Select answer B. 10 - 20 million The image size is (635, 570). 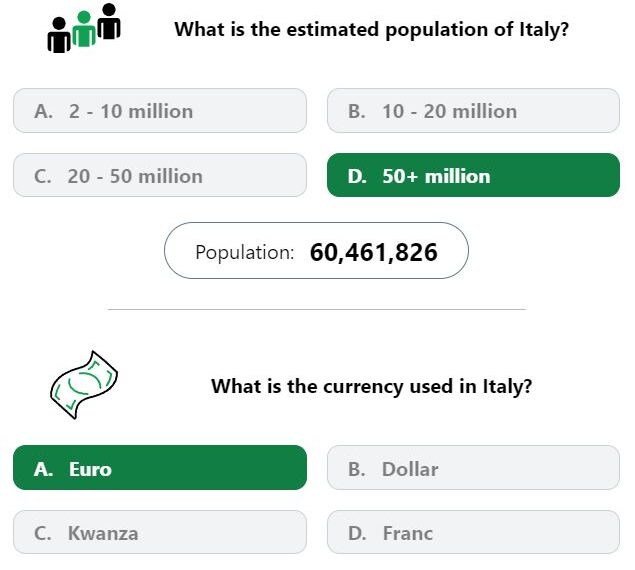(x=473, y=111)
